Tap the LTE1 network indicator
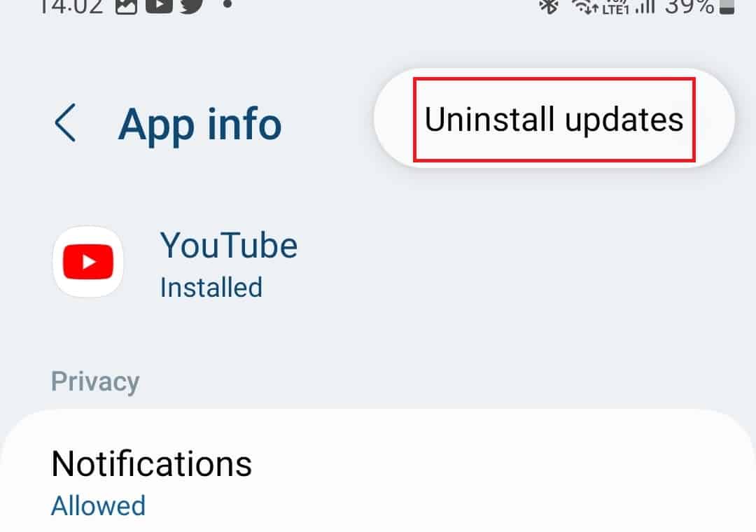The height and width of the screenshot is (532, 756). tap(615, 8)
